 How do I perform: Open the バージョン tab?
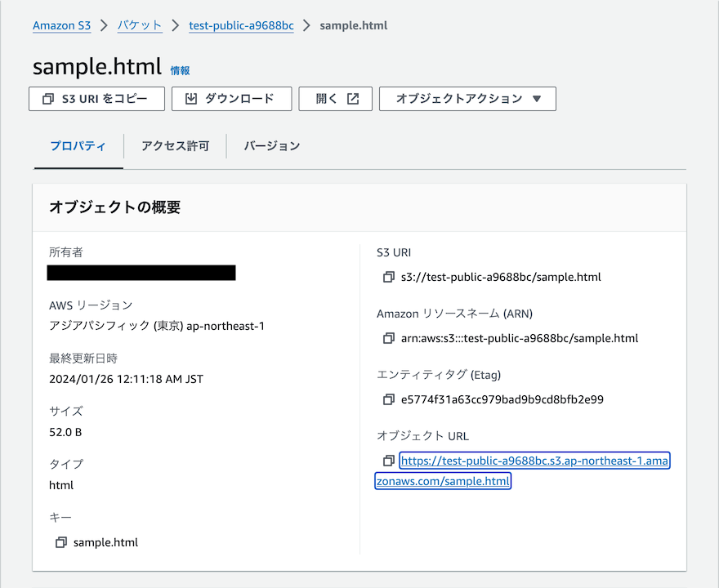point(271,146)
